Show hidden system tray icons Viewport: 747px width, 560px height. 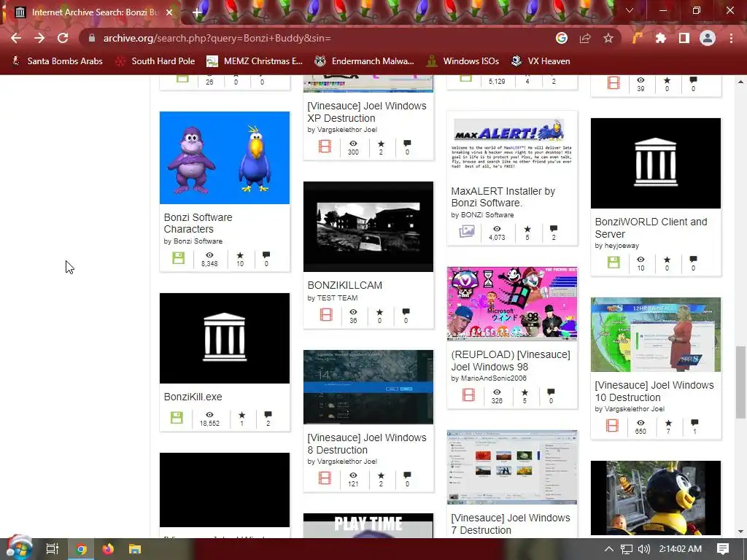coord(609,549)
